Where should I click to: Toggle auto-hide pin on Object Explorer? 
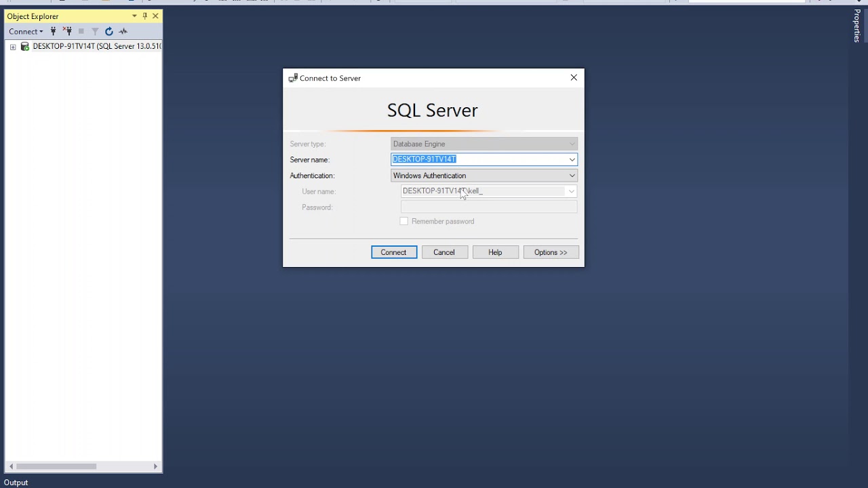(x=144, y=16)
